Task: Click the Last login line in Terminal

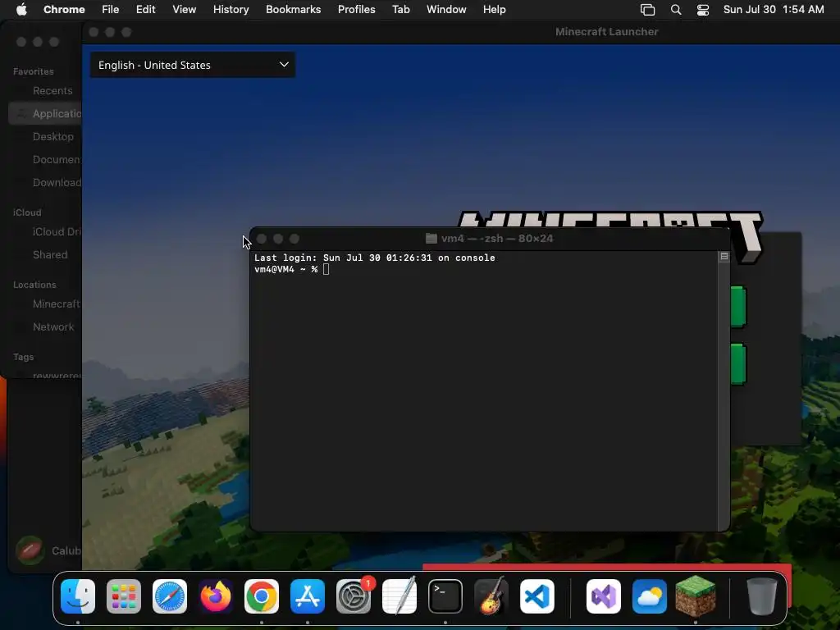Action: coord(374,258)
